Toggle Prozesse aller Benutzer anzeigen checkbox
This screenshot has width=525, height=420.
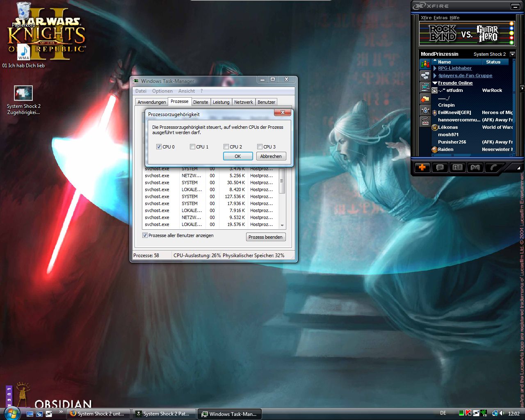(x=145, y=235)
